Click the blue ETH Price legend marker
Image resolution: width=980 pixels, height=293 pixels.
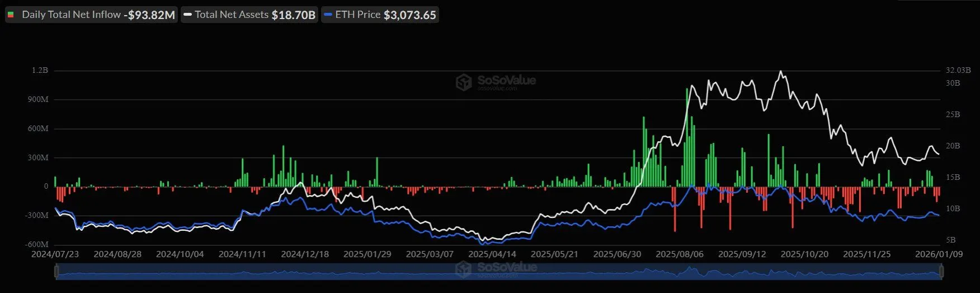pyautogui.click(x=328, y=15)
